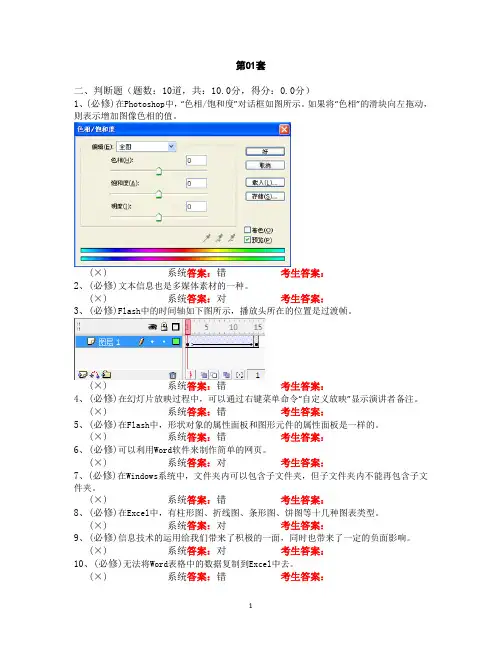Image resolution: width=502 pixels, height=649 pixels.
Task: Click the page number 1 at the bottom
Action: coord(250,606)
